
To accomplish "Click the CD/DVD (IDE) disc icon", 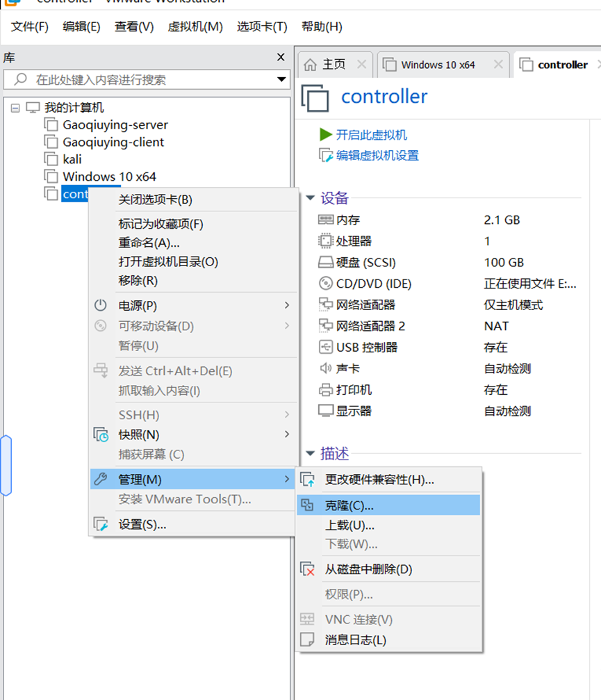I will pyautogui.click(x=326, y=284).
